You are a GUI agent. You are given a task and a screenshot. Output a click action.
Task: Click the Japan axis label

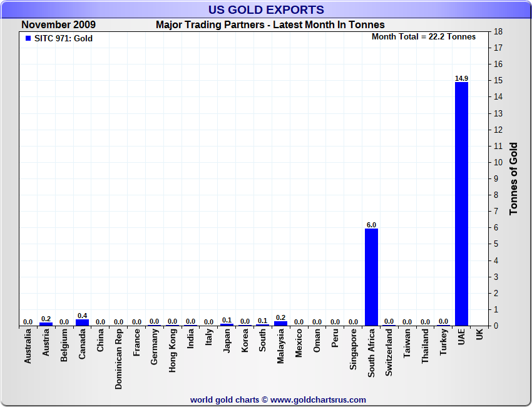(x=227, y=341)
